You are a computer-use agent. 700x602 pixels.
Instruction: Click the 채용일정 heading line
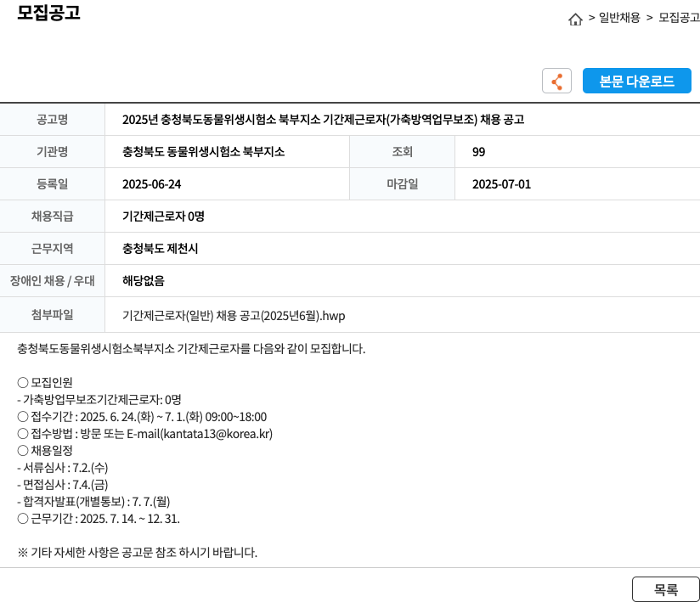[x=45, y=451]
